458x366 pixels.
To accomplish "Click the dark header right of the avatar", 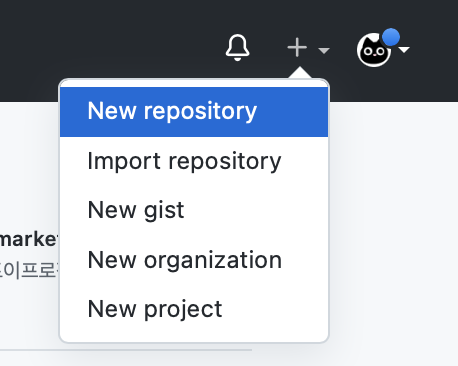I will [x=435, y=50].
